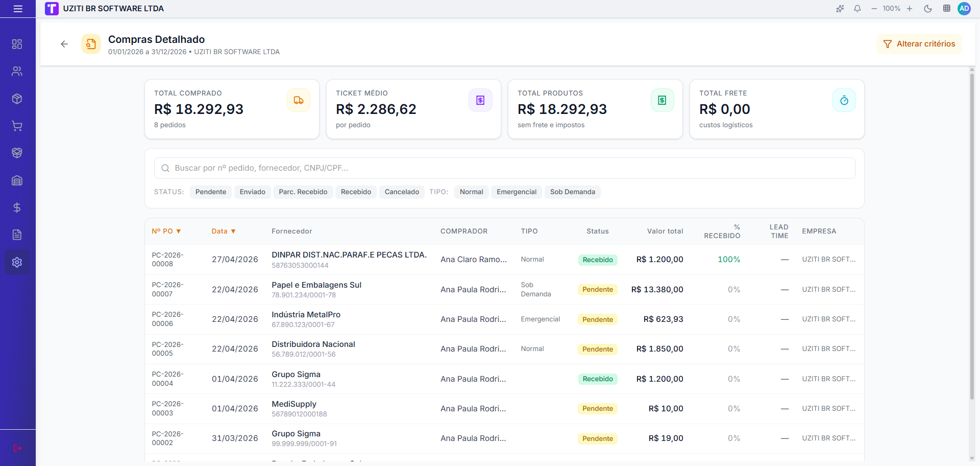
Task: Toggle the Normal type filter chip
Action: click(472, 192)
